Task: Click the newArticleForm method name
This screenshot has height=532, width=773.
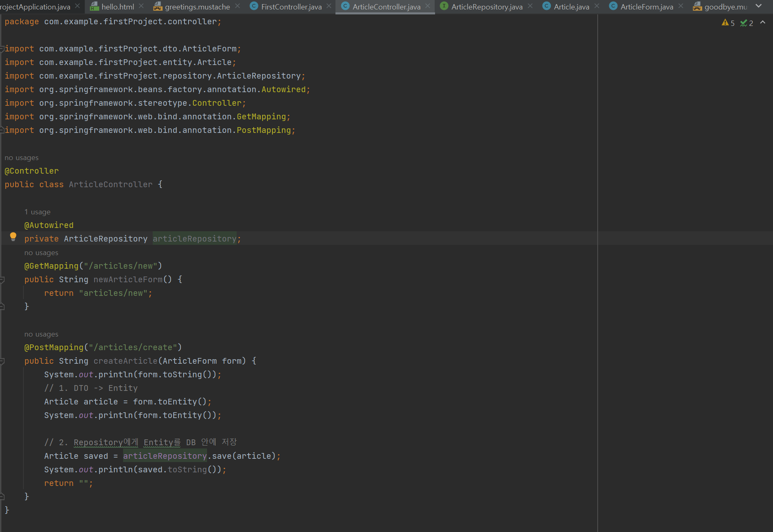Action: (x=128, y=279)
